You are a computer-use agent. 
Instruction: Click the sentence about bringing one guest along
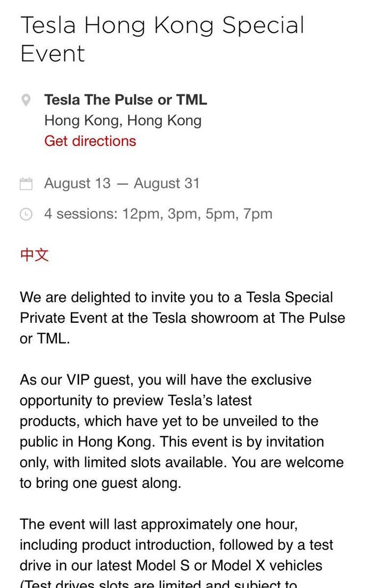[182, 472]
